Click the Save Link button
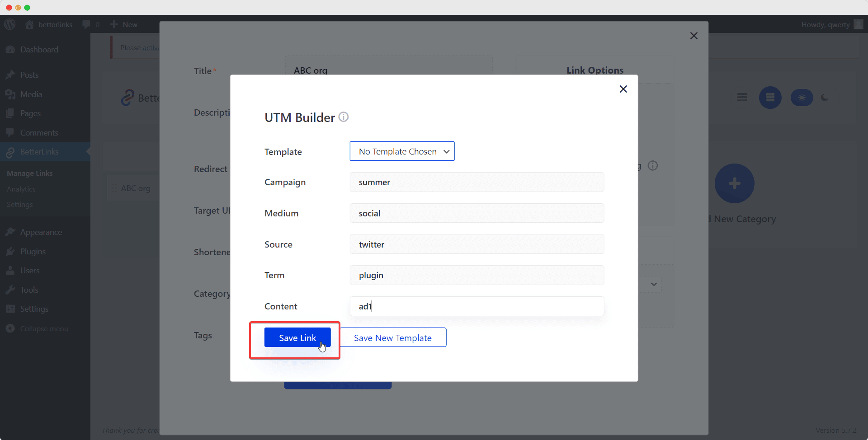Screen dimensions: 868x440 pos(297,337)
